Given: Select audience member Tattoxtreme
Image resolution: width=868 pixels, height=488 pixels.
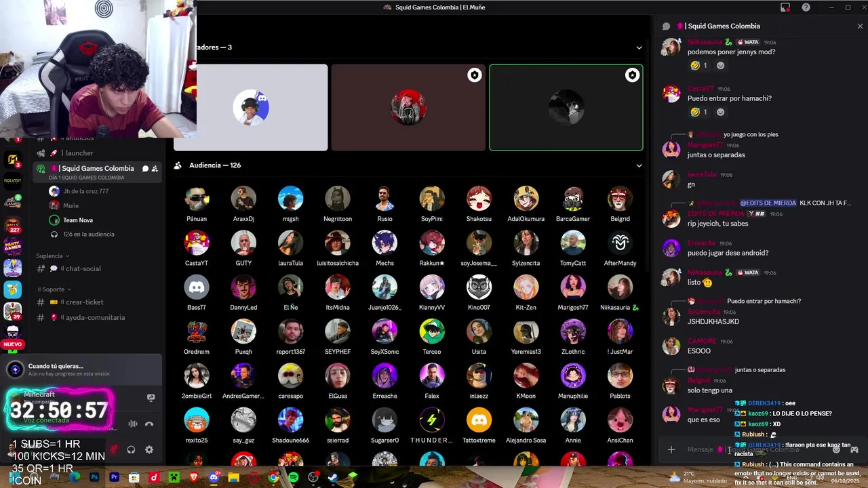Looking at the screenshot, I should (479, 426).
